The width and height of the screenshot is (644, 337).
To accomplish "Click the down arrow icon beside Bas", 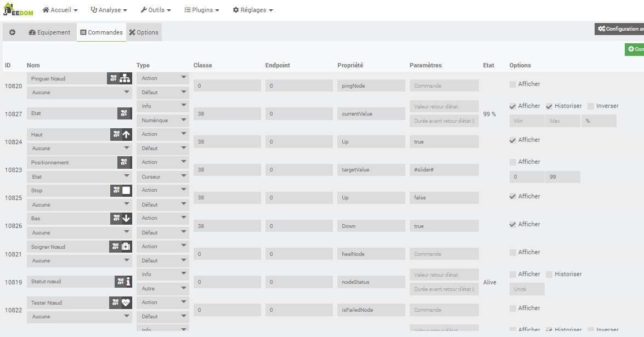I will tap(126, 219).
